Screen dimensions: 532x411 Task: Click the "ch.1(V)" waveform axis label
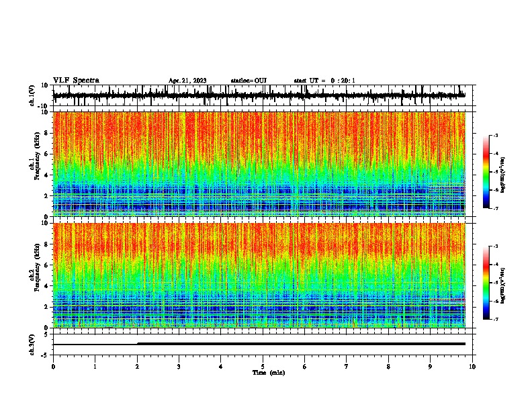pos(32,95)
